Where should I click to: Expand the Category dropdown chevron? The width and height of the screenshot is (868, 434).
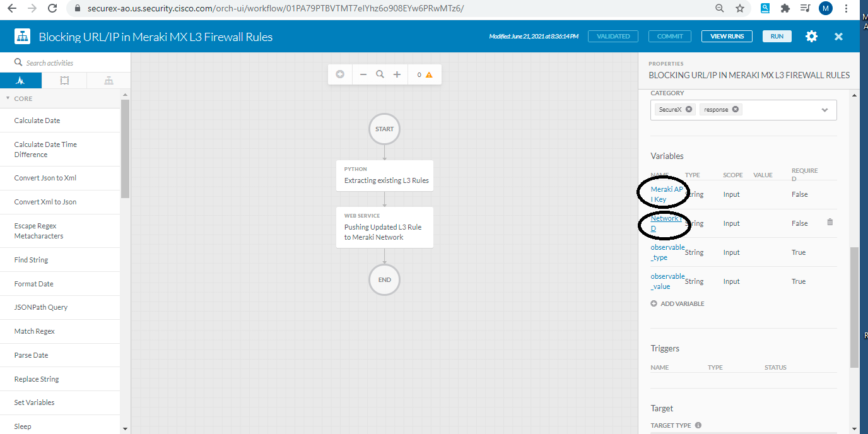(824, 110)
